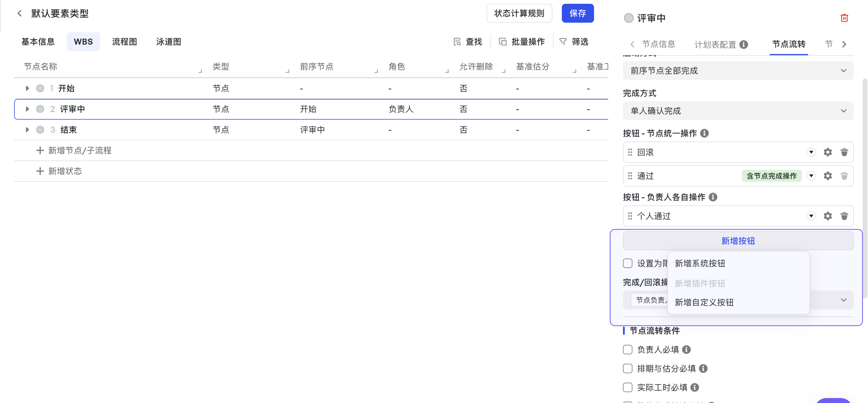The width and height of the screenshot is (868, 403).
Task: Expand the 评审中 node row
Action: point(27,109)
